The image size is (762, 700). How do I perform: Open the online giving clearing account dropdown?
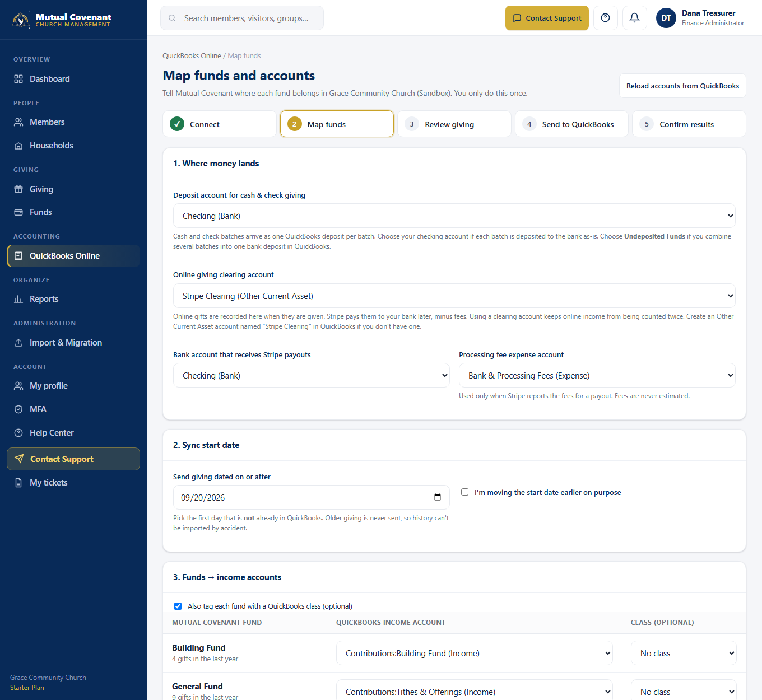pos(454,296)
